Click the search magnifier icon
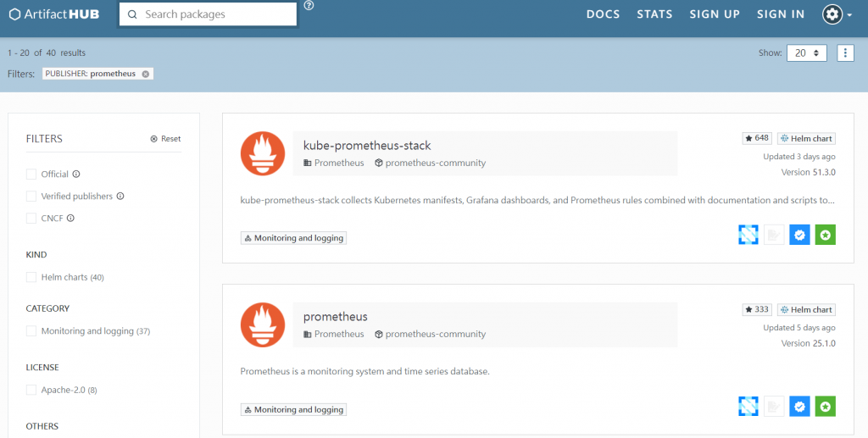This screenshot has width=868, height=438. 132,14
